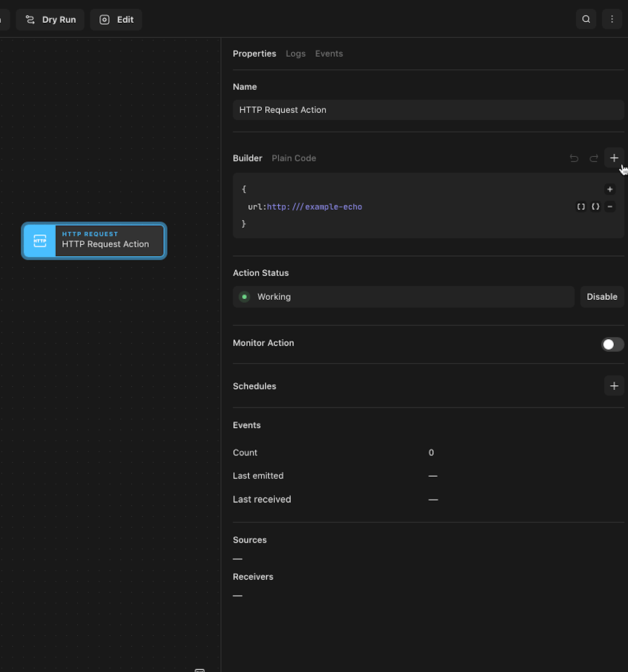Click the plus icon beside Builder redo
The height and width of the screenshot is (672, 628).
[x=614, y=158]
